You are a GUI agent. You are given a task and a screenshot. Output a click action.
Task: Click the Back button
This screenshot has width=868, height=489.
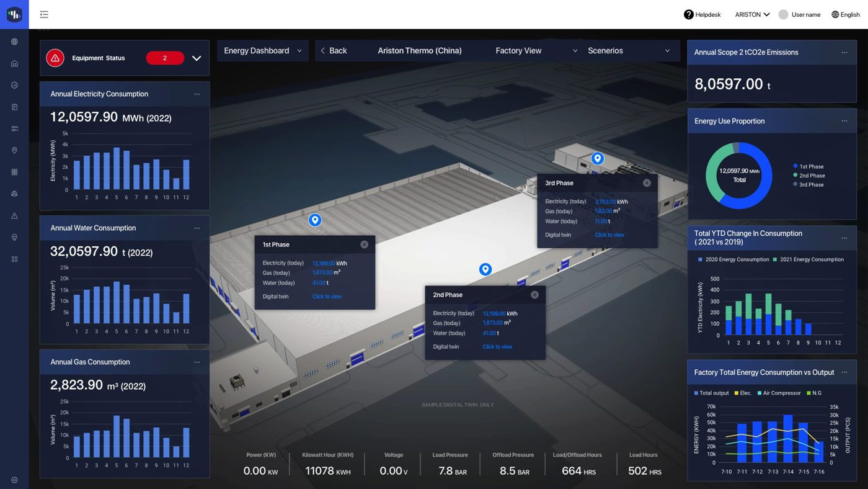[x=334, y=51]
